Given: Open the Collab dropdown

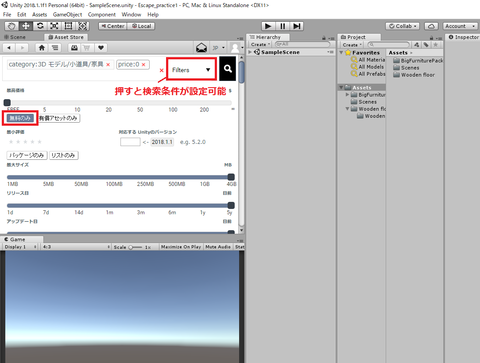Looking at the screenshot, I should coord(402,26).
